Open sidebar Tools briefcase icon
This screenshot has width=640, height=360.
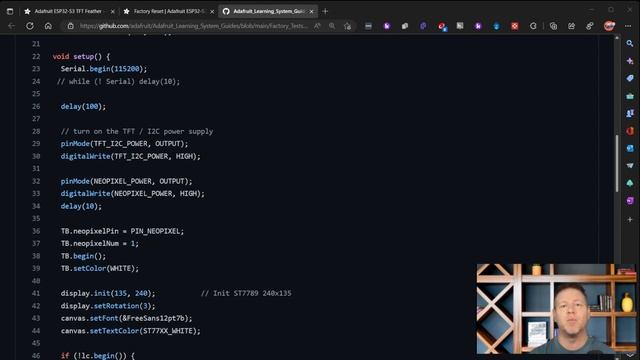pos(630,96)
